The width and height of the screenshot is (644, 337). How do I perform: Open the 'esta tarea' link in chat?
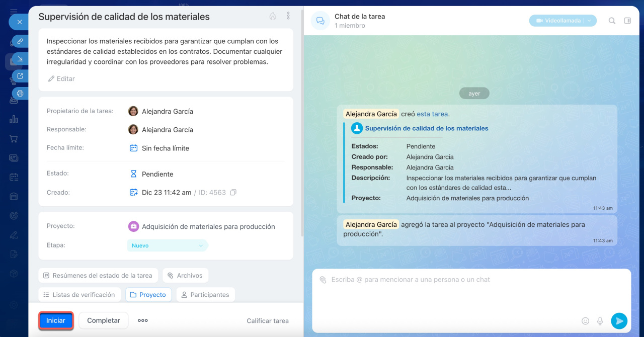pos(432,114)
